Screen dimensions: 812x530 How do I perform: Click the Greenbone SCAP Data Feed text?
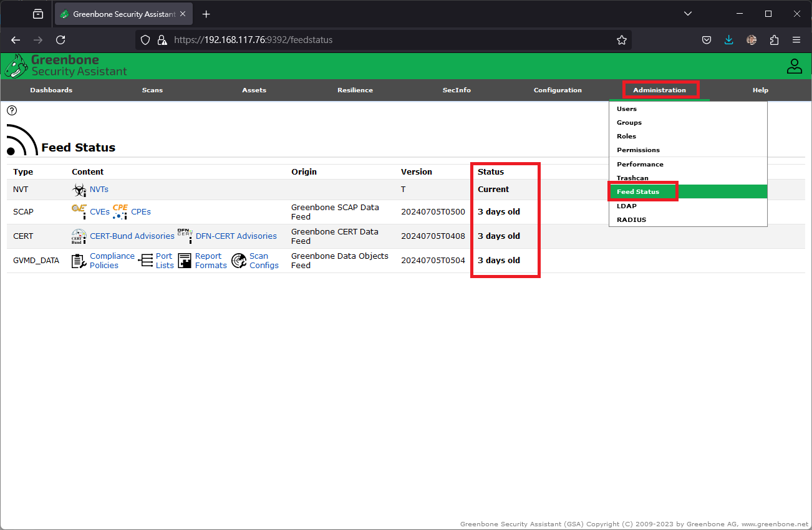click(x=335, y=212)
